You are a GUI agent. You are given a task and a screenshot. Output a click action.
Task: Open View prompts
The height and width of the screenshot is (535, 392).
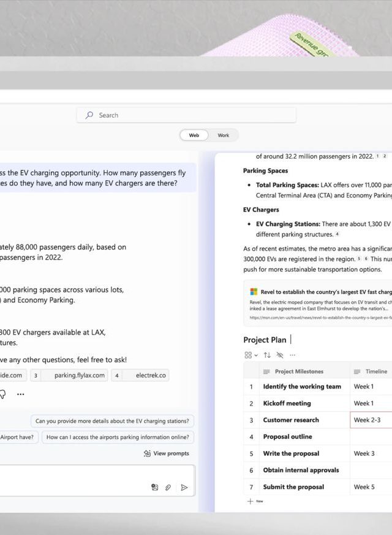(x=166, y=453)
